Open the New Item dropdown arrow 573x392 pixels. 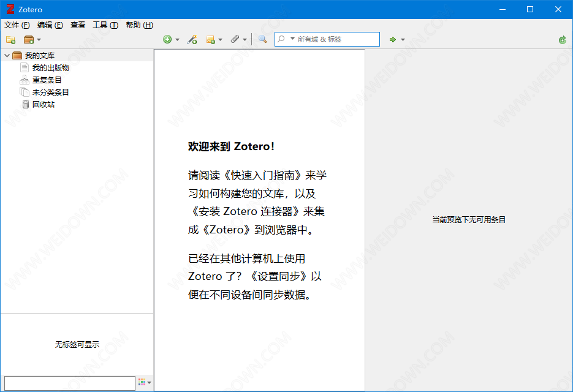click(178, 39)
